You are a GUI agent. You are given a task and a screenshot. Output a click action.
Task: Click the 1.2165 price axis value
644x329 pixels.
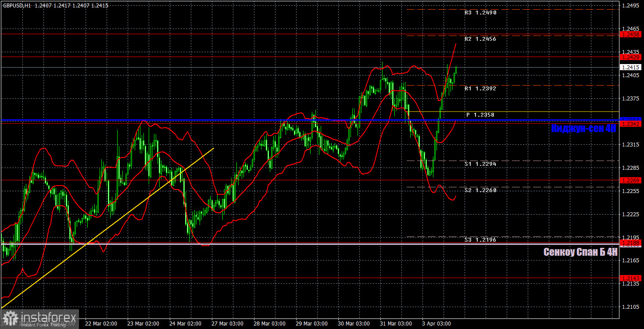point(630,260)
